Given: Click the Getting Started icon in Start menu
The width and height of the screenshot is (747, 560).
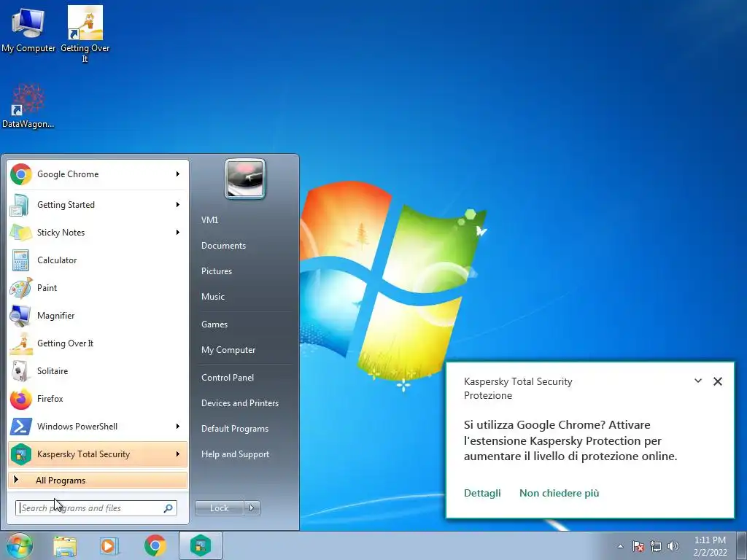Looking at the screenshot, I should [21, 205].
